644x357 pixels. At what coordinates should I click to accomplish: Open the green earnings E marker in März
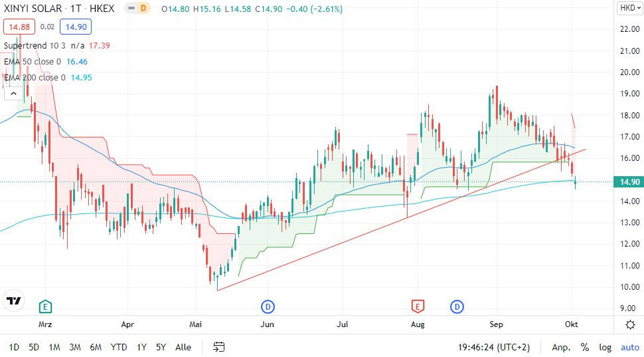click(45, 306)
